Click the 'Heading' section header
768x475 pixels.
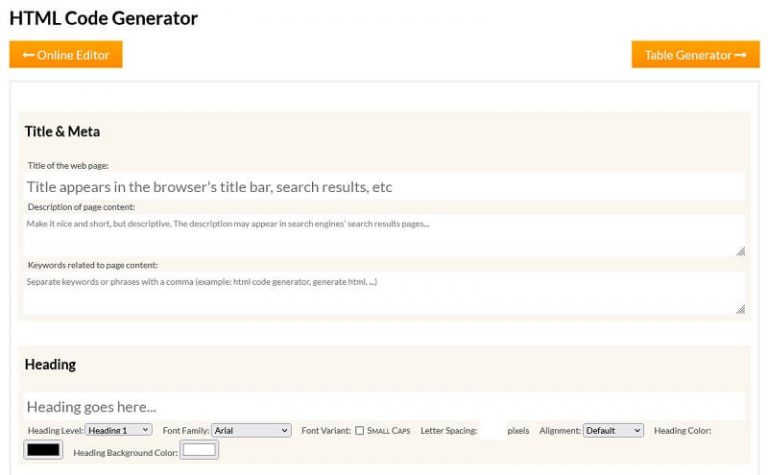coord(50,365)
